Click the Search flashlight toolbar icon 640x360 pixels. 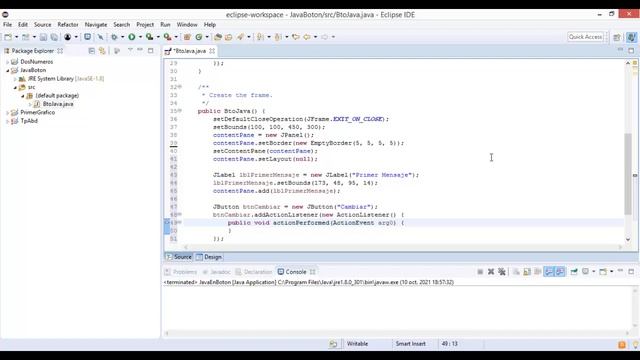click(x=240, y=37)
